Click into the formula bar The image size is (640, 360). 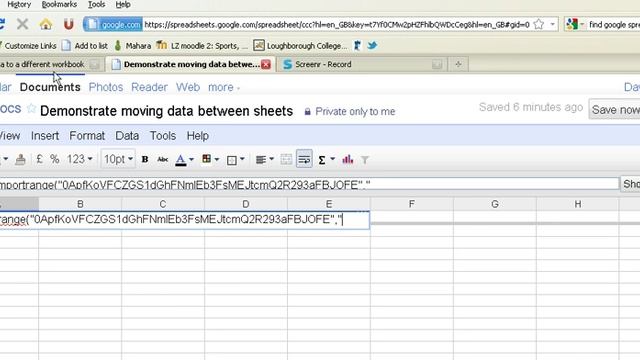coord(309,184)
